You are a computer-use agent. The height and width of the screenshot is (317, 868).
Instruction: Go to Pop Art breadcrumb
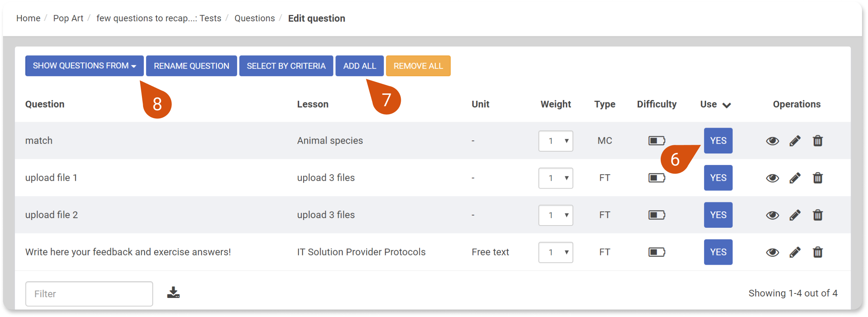(x=68, y=18)
